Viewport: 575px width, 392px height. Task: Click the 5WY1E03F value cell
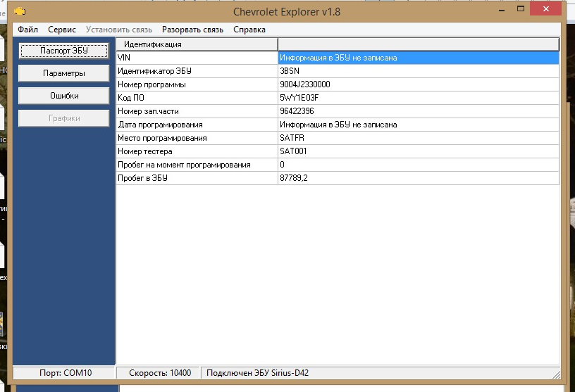click(x=419, y=98)
